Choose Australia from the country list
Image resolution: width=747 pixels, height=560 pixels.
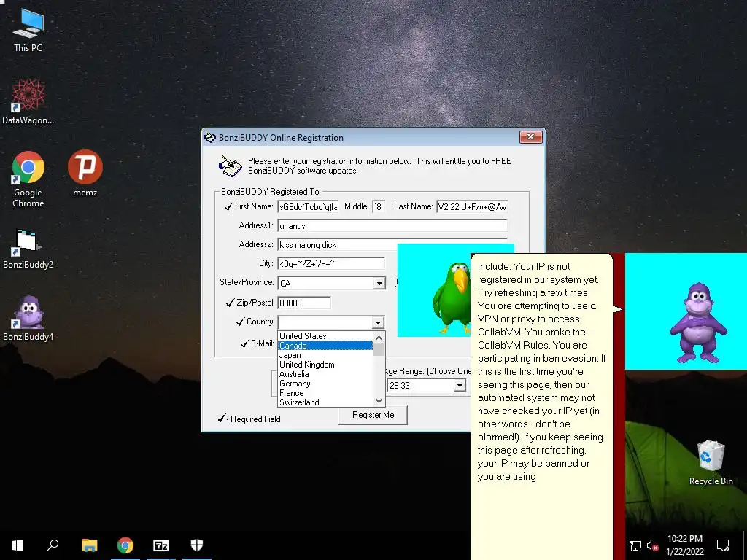325,374
